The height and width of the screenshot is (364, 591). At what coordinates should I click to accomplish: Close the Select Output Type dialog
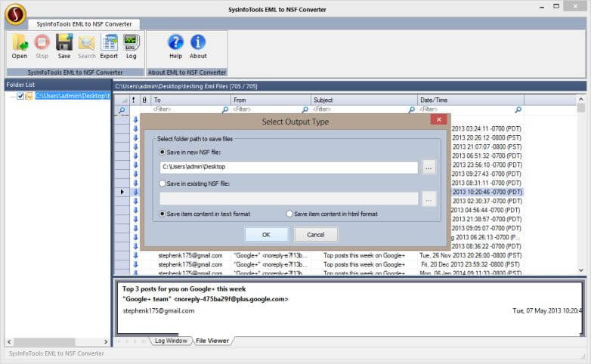tap(439, 119)
